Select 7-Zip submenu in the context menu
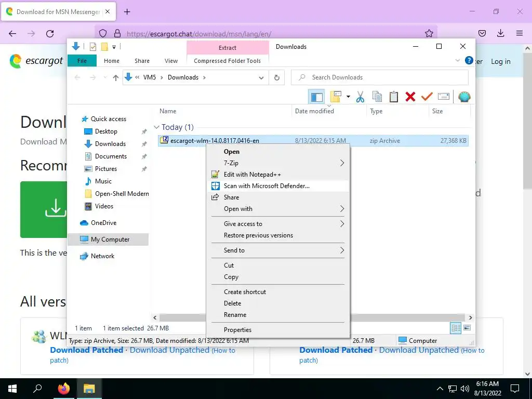The image size is (532, 399). pyautogui.click(x=278, y=163)
